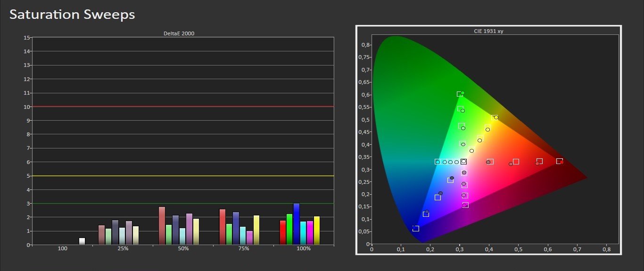Select the white point target square in CIE chart
The image size is (644, 271).
464,162
